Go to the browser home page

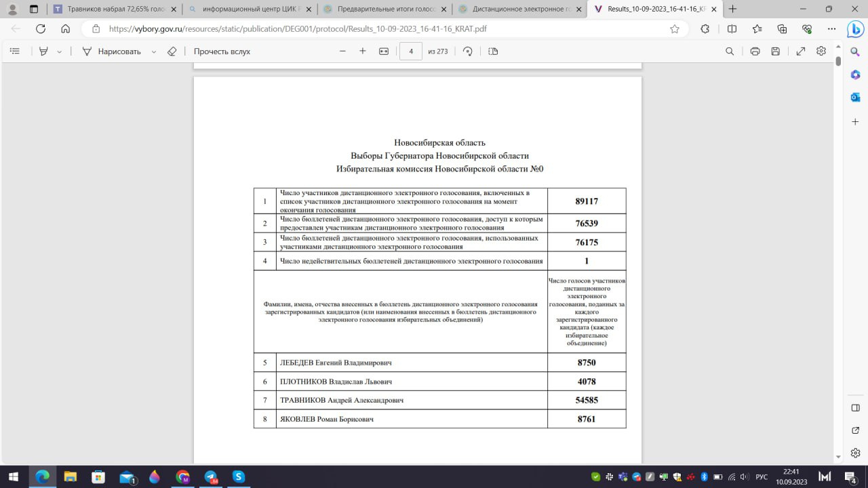[x=65, y=29]
